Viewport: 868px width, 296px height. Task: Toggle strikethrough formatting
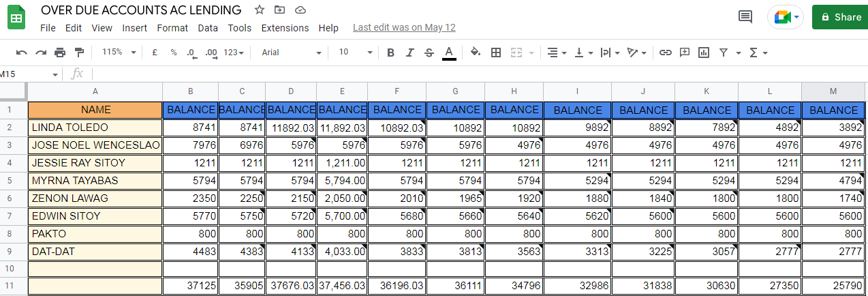tap(429, 53)
